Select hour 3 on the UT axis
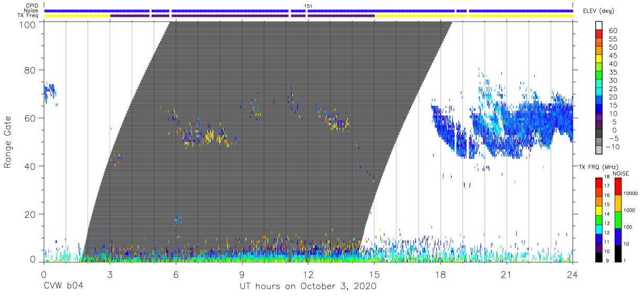The height and width of the screenshot is (297, 644). [110, 274]
